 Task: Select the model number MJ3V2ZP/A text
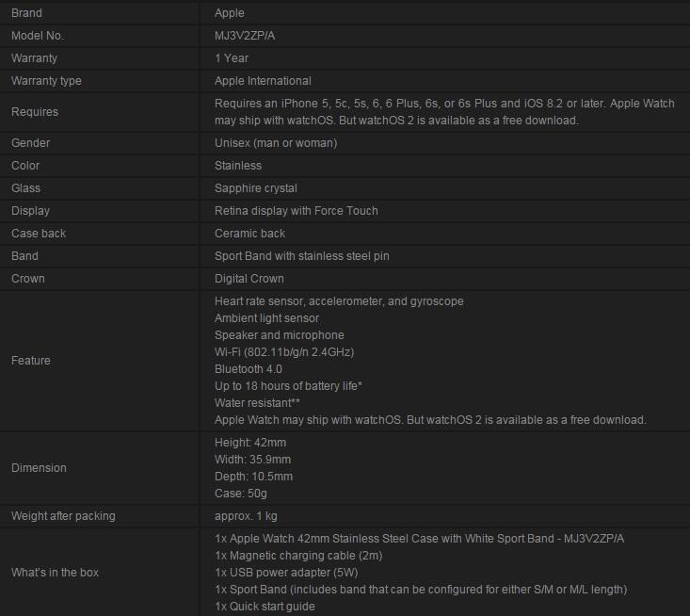click(x=245, y=36)
